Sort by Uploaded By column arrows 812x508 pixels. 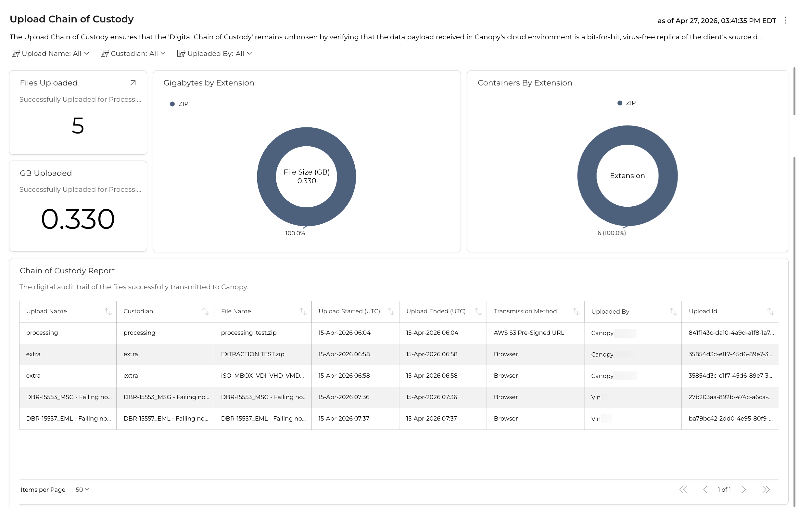[673, 311]
